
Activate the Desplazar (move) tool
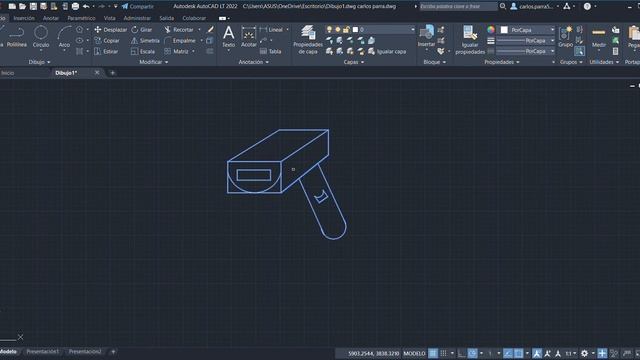pos(111,30)
